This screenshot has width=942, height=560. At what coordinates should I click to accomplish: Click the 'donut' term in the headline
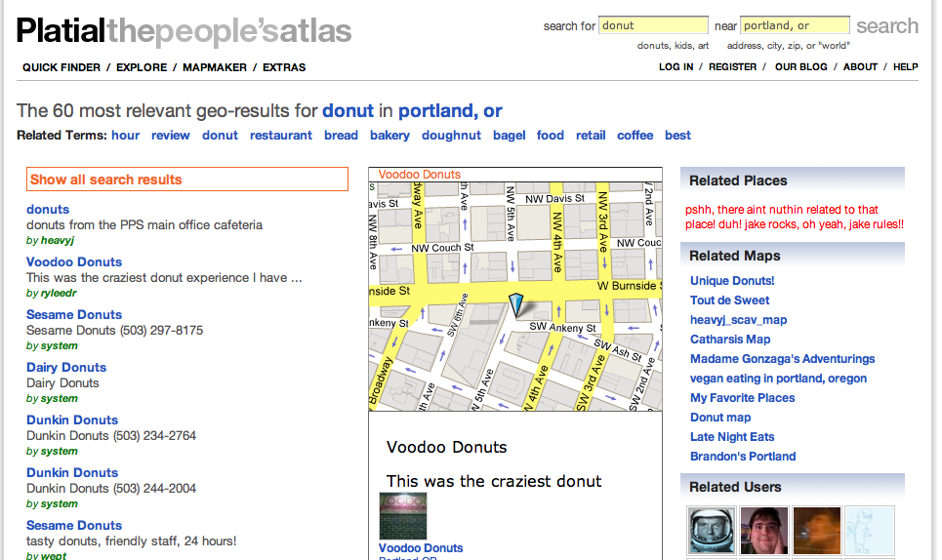(x=348, y=111)
